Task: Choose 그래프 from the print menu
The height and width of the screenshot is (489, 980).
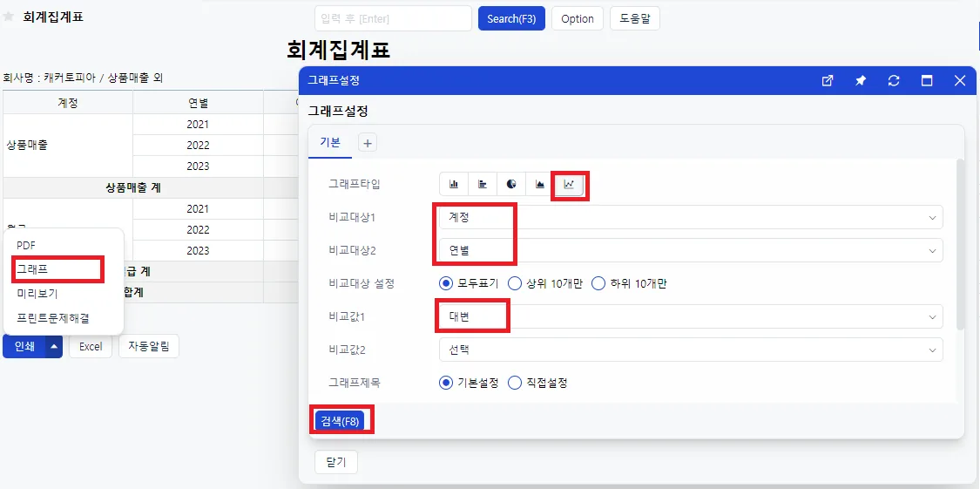Action: [57, 269]
